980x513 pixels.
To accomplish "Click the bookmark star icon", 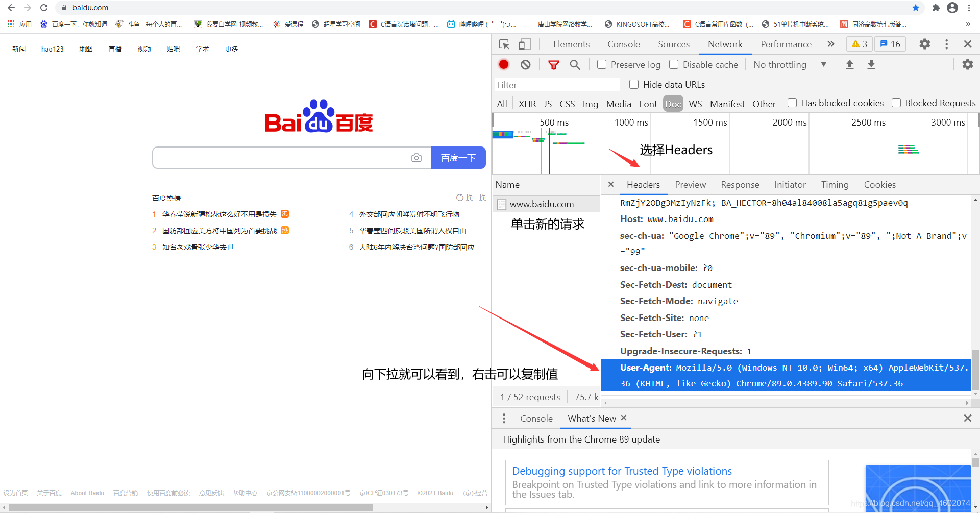I will [x=916, y=8].
